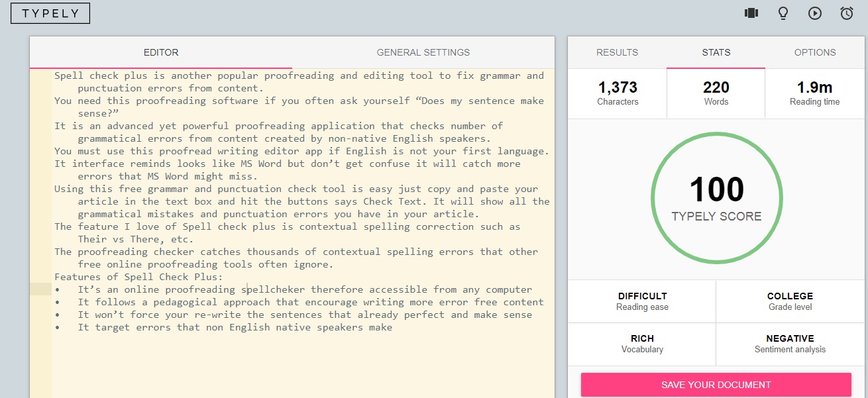Open the book-style icon in the header

pos(751,13)
